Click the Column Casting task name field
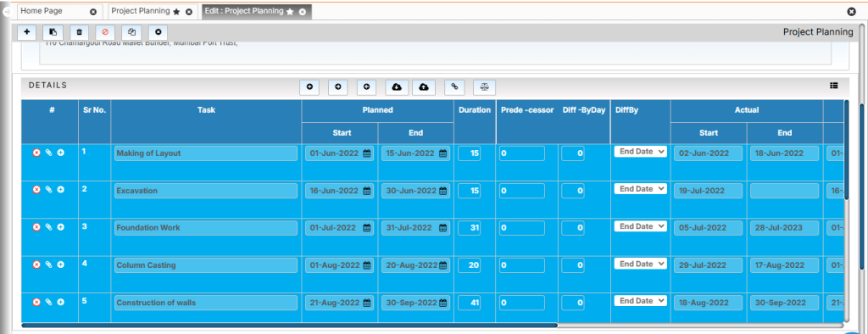The image size is (868, 334). pyautogui.click(x=206, y=265)
